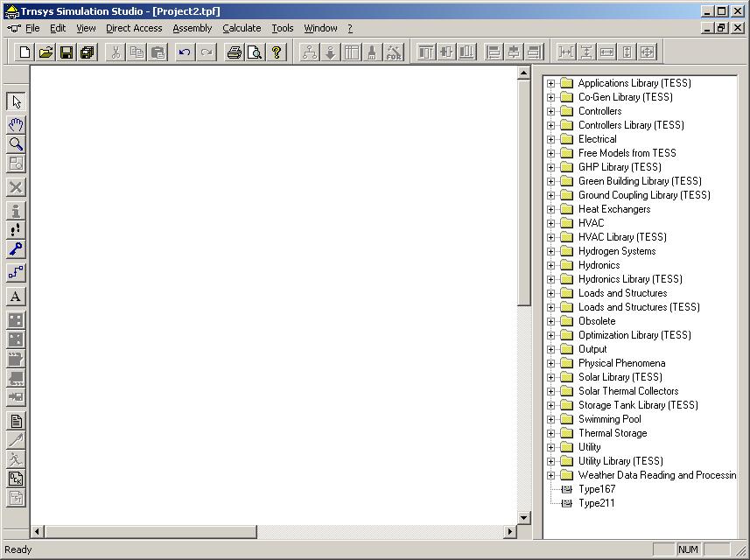750x560 pixels.
Task: Create a new project with the New icon
Action: [25, 52]
